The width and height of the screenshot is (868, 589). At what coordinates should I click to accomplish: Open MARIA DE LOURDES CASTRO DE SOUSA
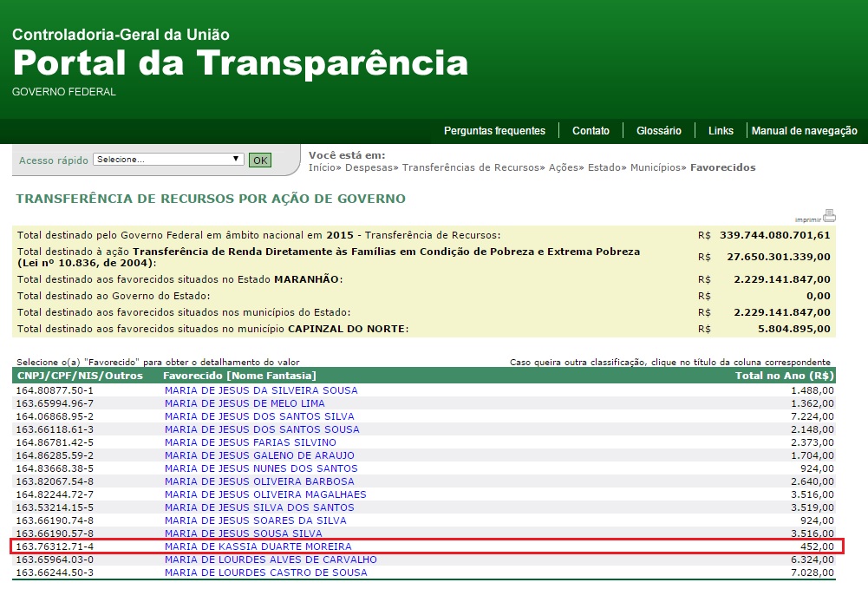coord(265,573)
